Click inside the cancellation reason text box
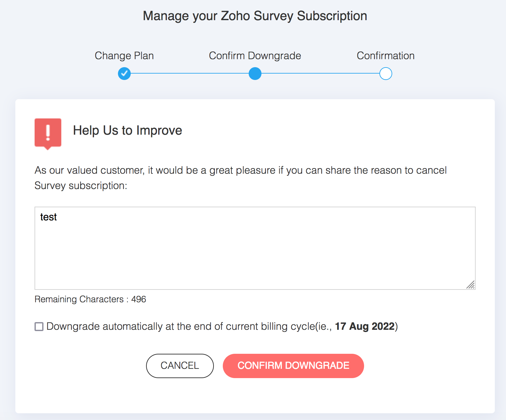This screenshot has width=506, height=420. (x=255, y=253)
